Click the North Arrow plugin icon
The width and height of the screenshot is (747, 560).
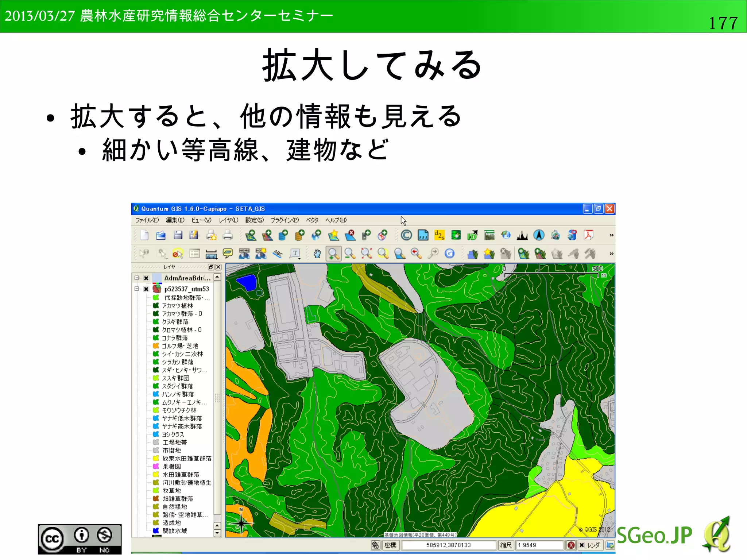pos(539,235)
